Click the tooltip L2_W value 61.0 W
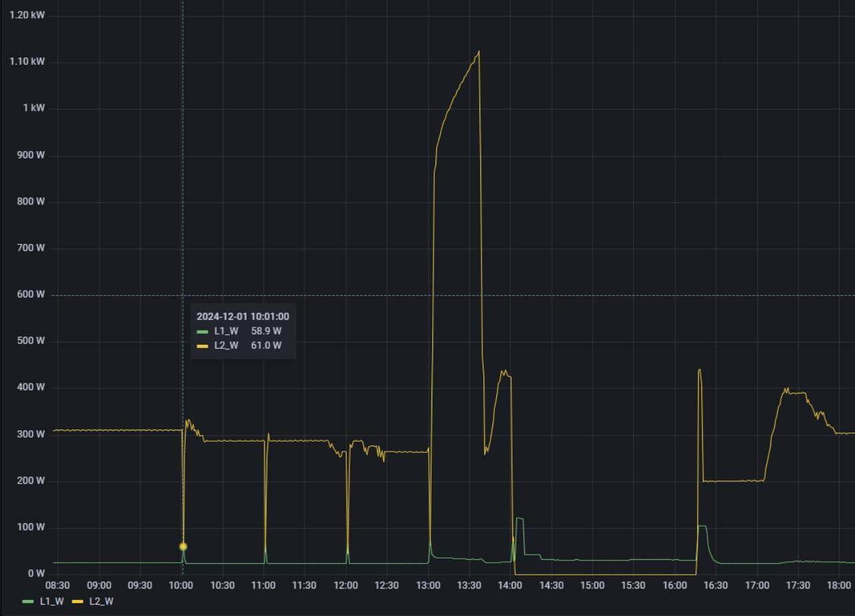Image resolution: width=855 pixels, height=616 pixels. (266, 345)
